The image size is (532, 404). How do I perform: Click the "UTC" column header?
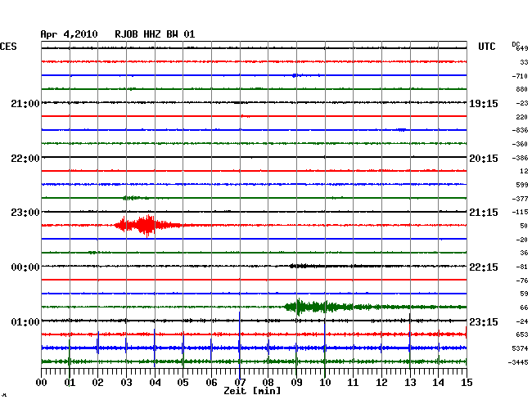click(x=486, y=47)
